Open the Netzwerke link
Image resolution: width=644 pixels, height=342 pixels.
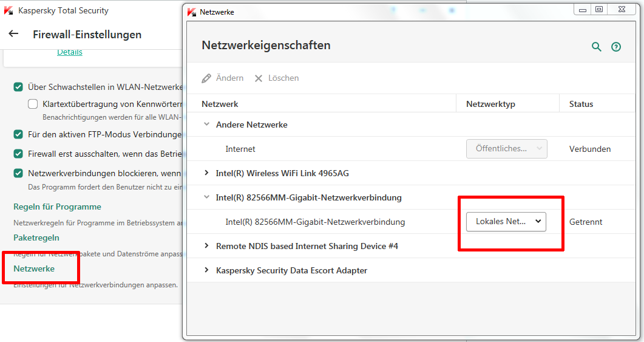(x=33, y=268)
